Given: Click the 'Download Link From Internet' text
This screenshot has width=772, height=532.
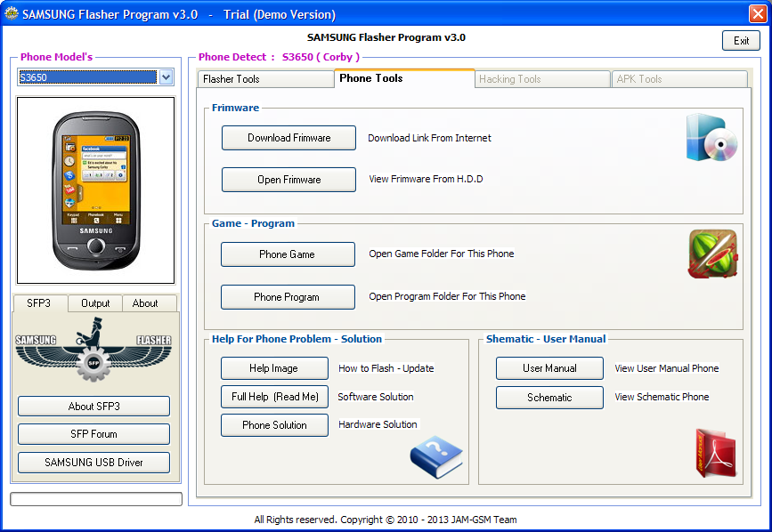Looking at the screenshot, I should point(429,138).
